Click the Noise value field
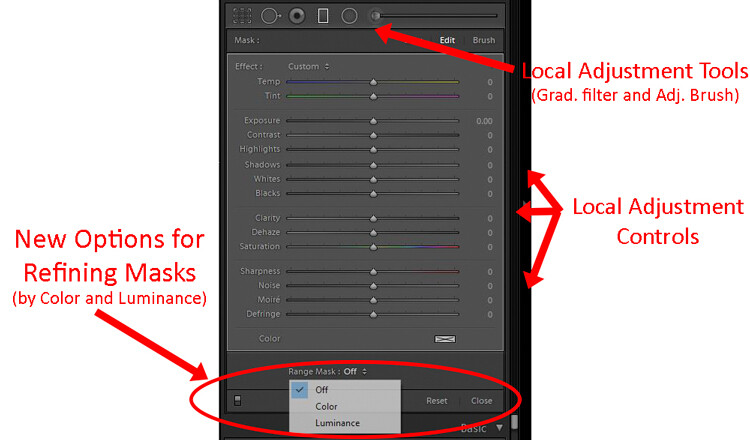 (x=490, y=286)
